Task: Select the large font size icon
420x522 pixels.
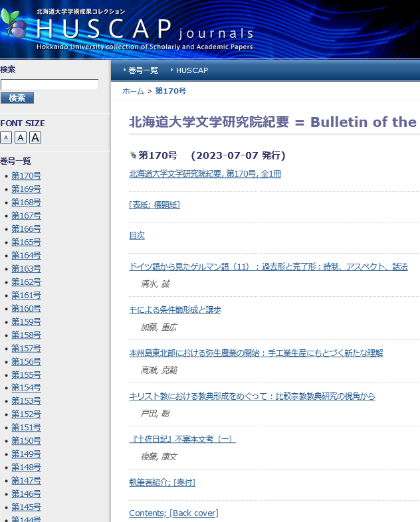Action: [x=35, y=137]
